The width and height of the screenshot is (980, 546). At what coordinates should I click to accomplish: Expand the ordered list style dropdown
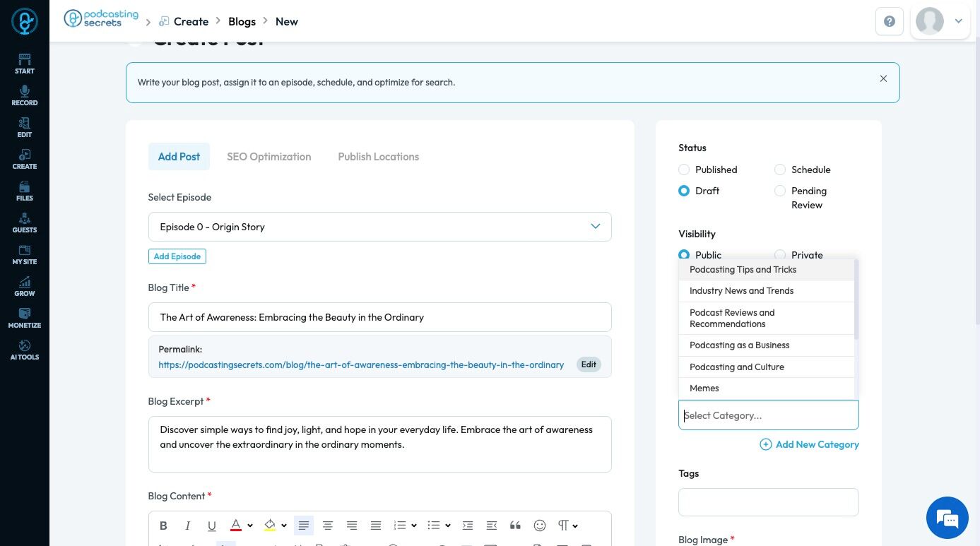[x=414, y=526]
